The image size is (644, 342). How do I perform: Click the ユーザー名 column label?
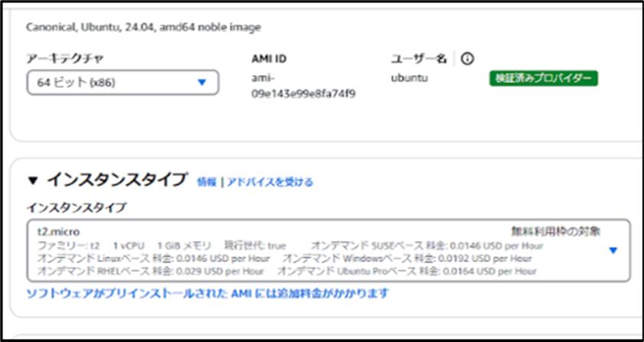pyautogui.click(x=418, y=59)
